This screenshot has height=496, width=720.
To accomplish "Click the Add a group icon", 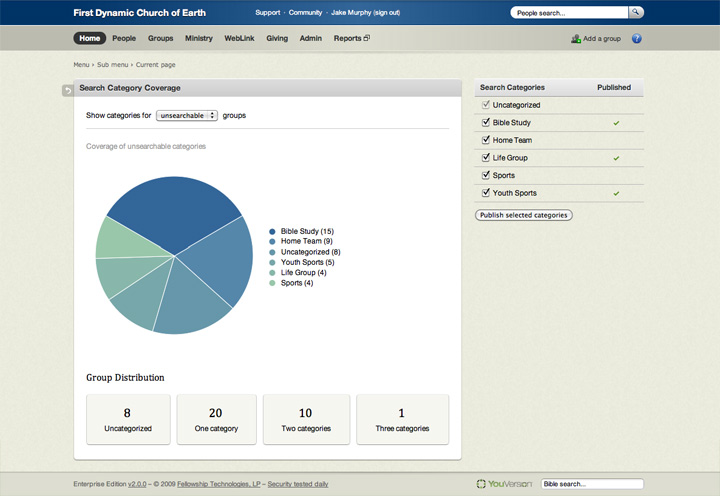I will pyautogui.click(x=576, y=39).
